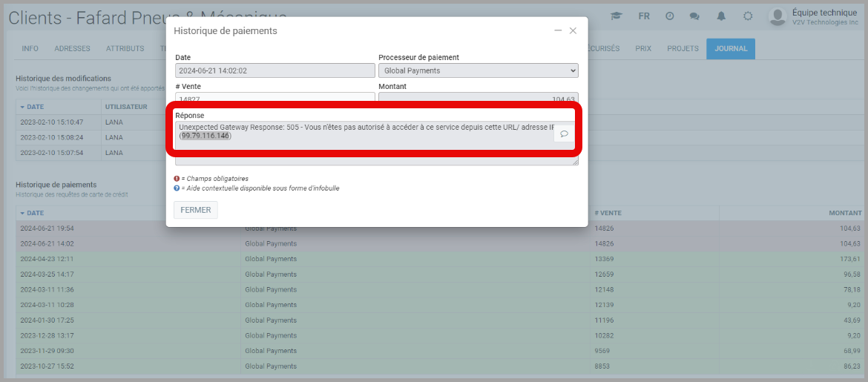Viewport: 868px width, 382px height.
Task: Click the Date field in the dialog
Action: pos(275,70)
